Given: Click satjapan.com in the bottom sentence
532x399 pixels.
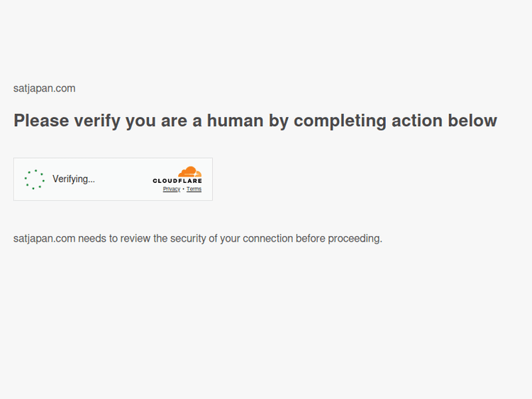Looking at the screenshot, I should click(x=44, y=239).
